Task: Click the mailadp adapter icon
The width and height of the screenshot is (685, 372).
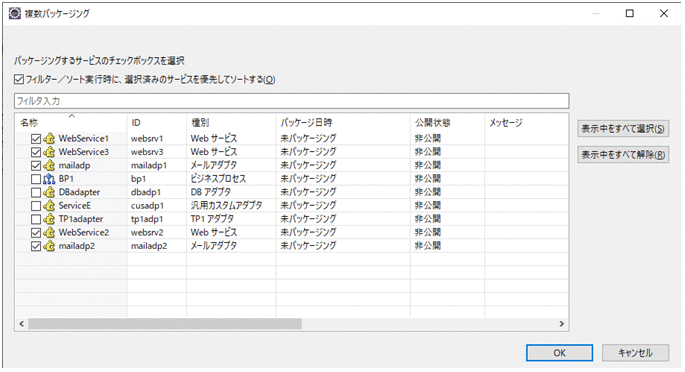Action: coord(49,166)
